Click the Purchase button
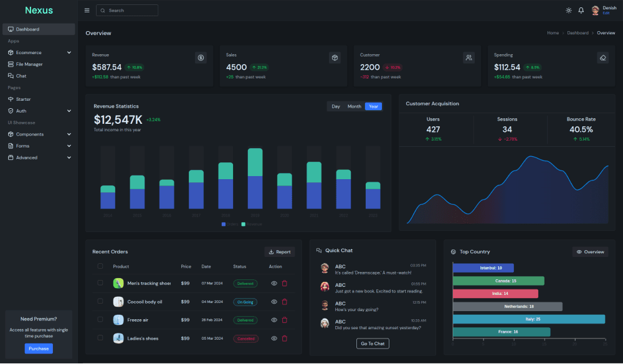This screenshot has width=623, height=364. pos(39,348)
